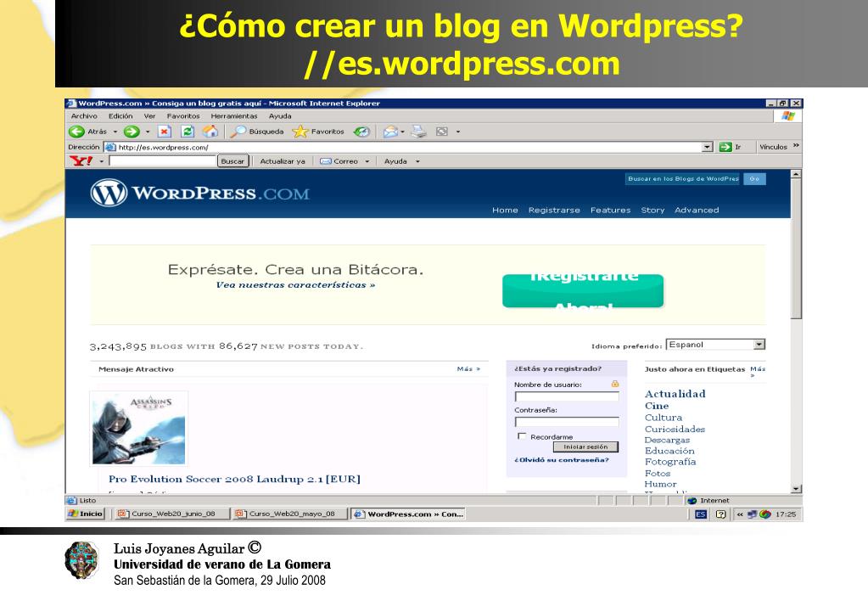Tick the Recordarme checkbox
Viewport: 868px width, 601px height.
522,436
